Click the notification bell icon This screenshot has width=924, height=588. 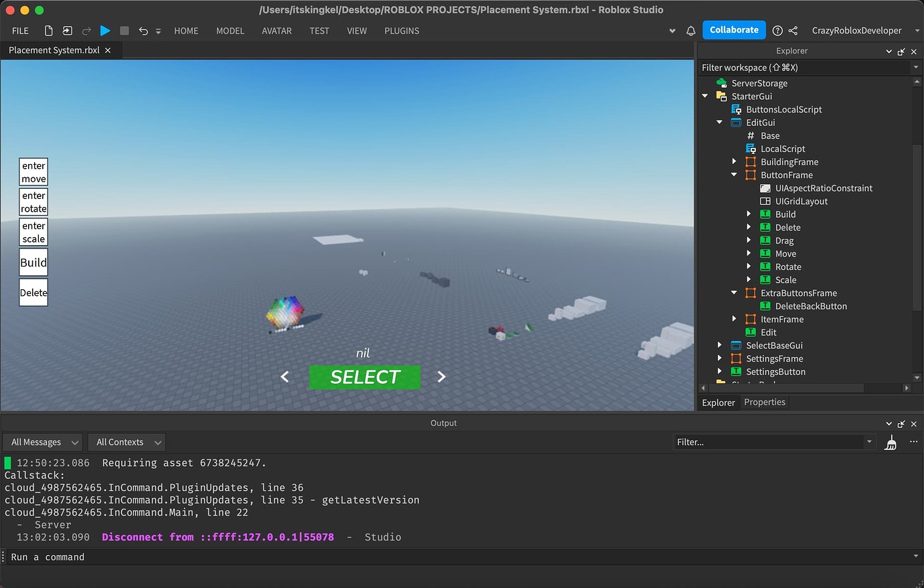pos(690,30)
